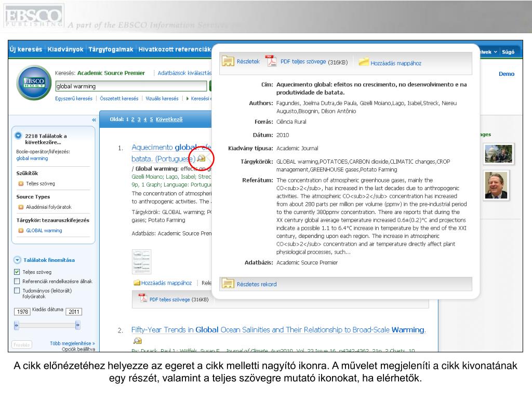Click the folder icon next to the first result's Hozzáadás mappához
Screen dimensions: 532x399
137,283
